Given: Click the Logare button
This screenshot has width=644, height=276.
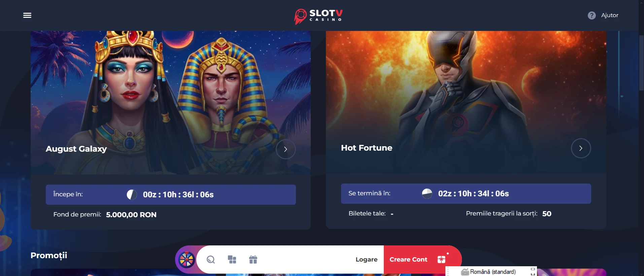Looking at the screenshot, I should tap(367, 260).
